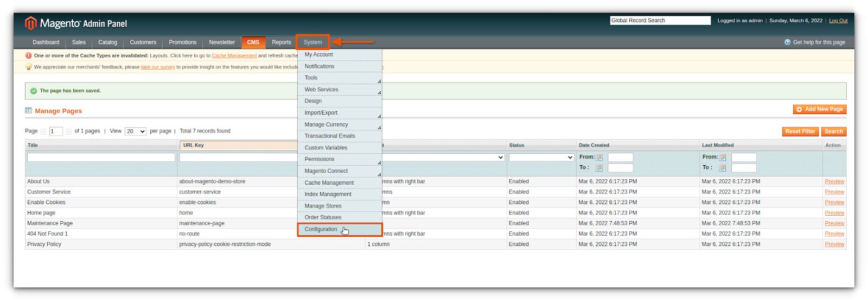Screen dimensions: 868x302
Task: Click the Manage Pages heading icon
Action: click(x=28, y=110)
